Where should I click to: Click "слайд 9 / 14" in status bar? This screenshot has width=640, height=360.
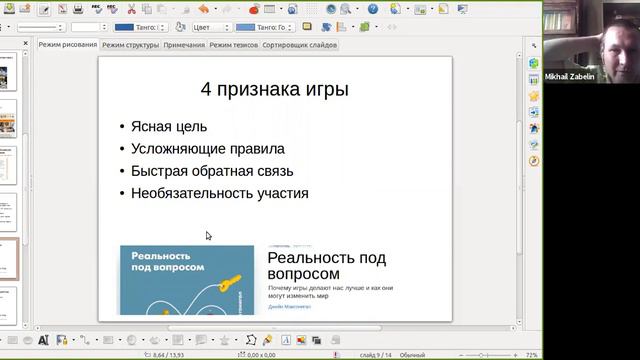[x=375, y=355]
